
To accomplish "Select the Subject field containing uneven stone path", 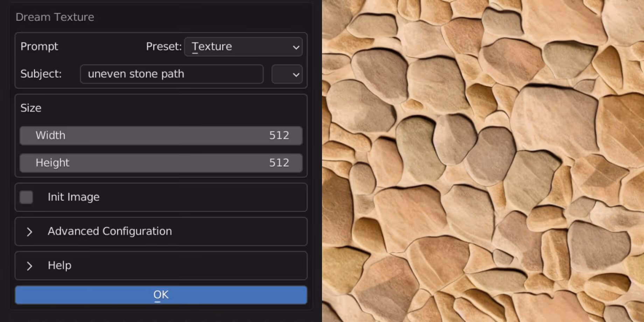I will coord(171,74).
